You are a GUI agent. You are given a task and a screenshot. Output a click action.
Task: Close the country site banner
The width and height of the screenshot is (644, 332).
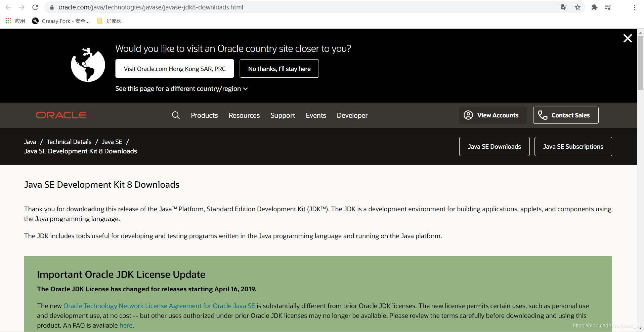pos(628,38)
